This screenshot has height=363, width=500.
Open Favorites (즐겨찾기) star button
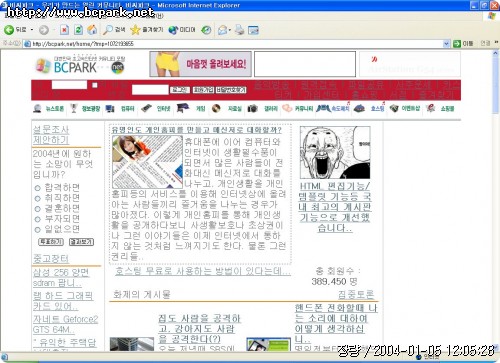tap(147, 30)
